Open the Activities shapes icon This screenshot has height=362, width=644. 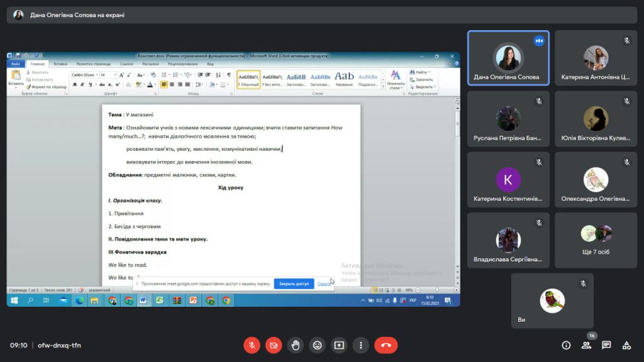[626, 345]
